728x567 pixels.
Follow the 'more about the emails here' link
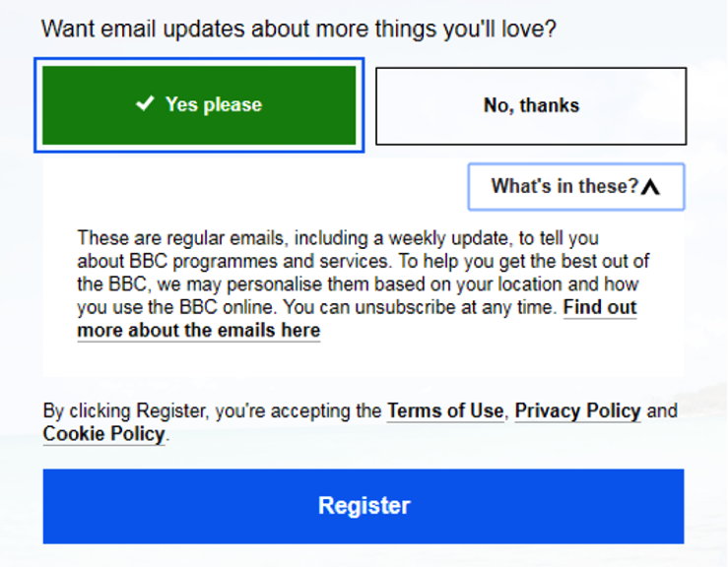pyautogui.click(x=199, y=331)
